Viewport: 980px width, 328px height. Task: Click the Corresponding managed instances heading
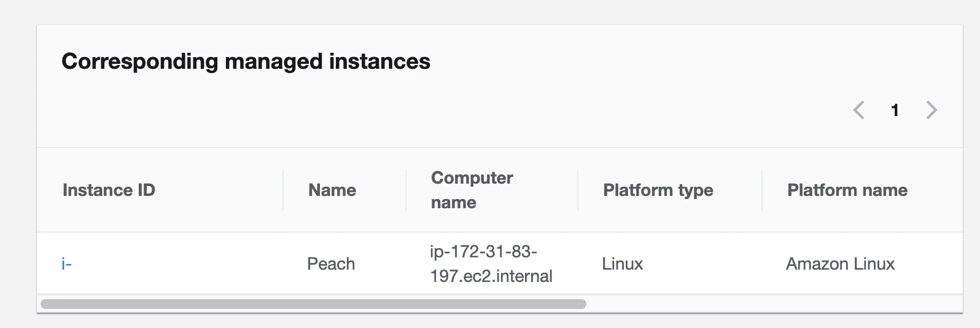[x=246, y=61]
